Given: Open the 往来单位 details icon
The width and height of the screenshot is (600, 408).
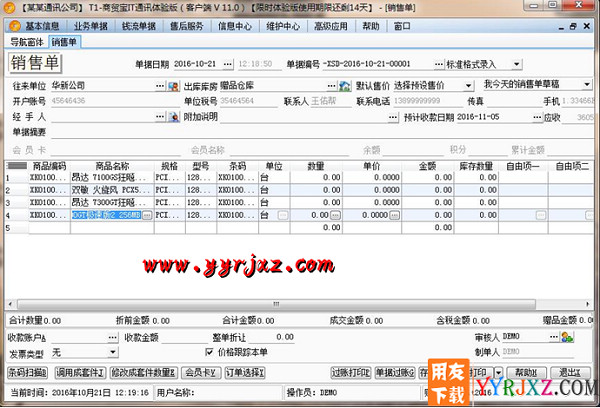Looking at the screenshot, I should click(174, 86).
